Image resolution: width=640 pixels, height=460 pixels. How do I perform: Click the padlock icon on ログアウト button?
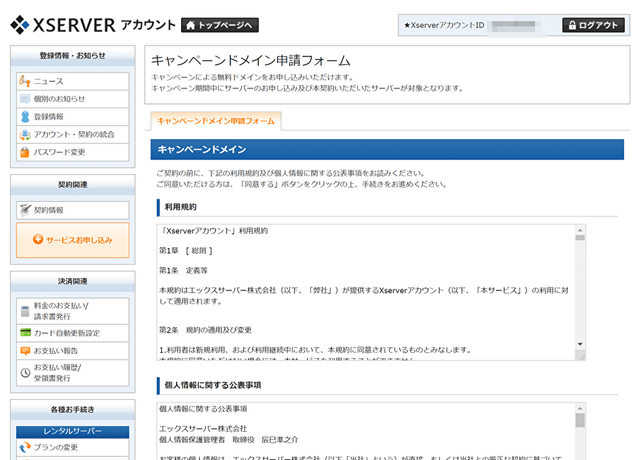[x=572, y=25]
